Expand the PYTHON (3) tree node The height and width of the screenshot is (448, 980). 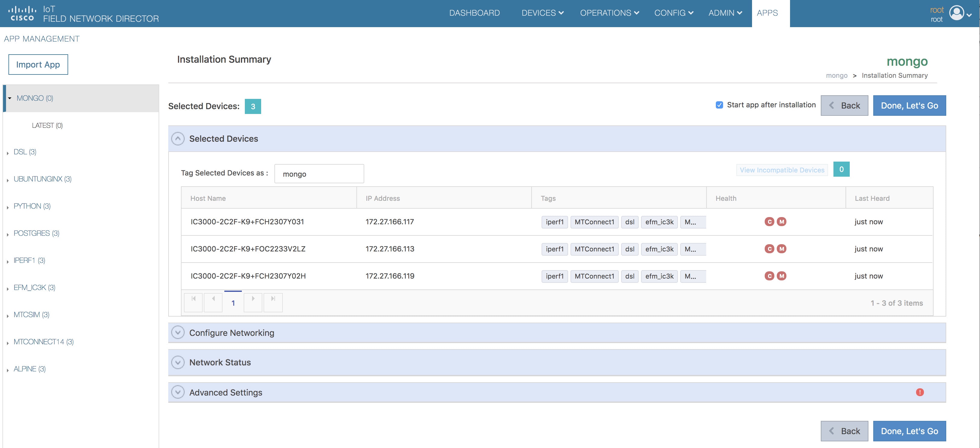pyautogui.click(x=8, y=207)
